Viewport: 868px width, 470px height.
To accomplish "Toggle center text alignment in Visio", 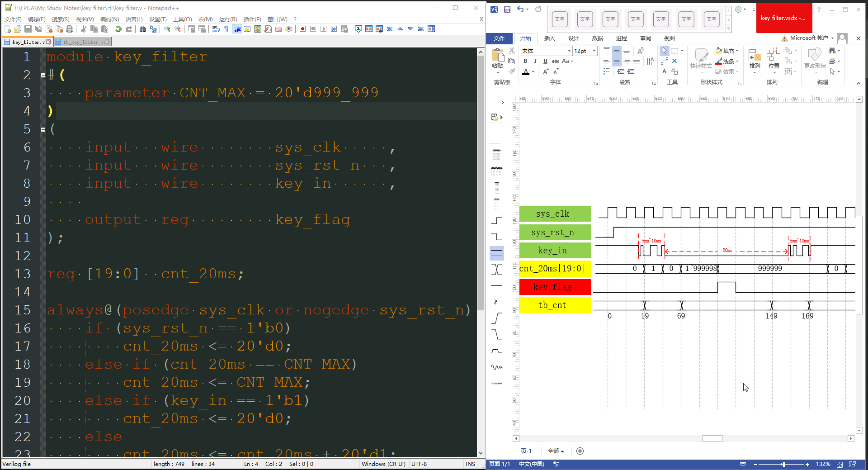I will [617, 61].
